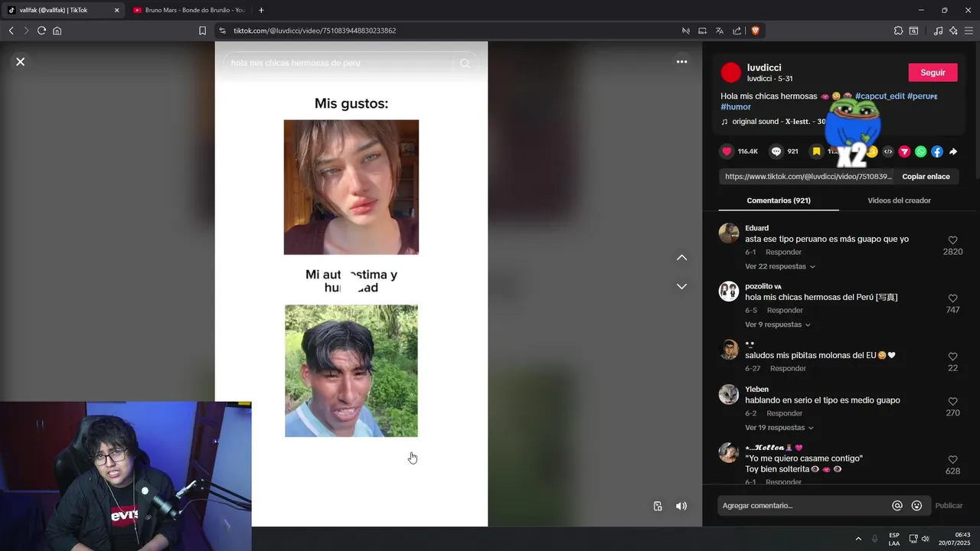Mute the video with the speaker icon
Screen dimensions: 980x551
click(681, 506)
